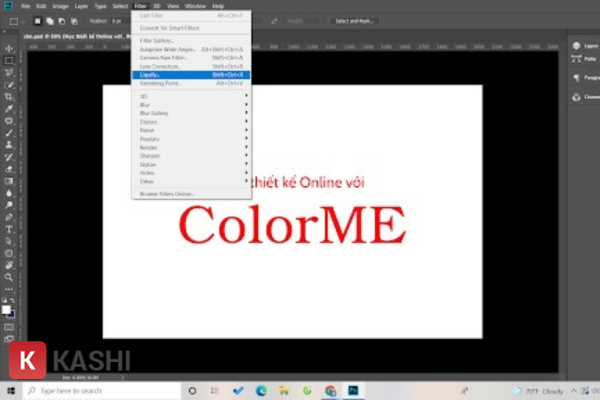Screen dimensions: 600x400
Task: Choose Liquify from the Filter menu
Action: [x=191, y=75]
